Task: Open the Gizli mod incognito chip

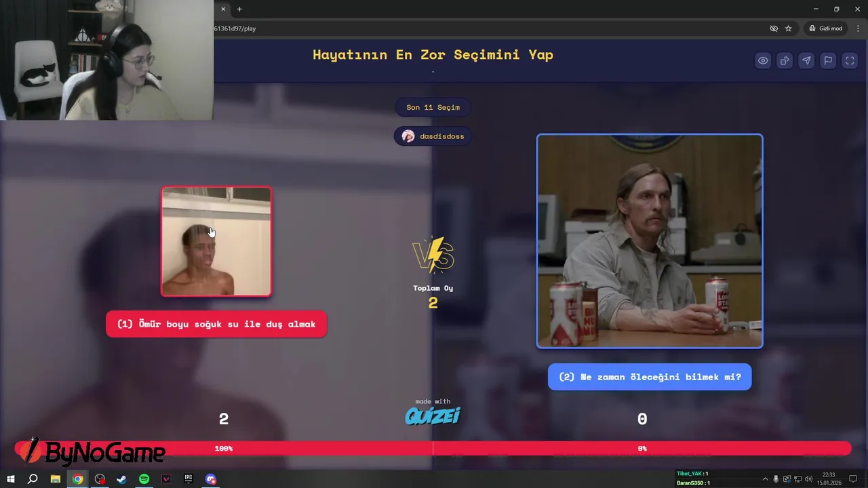Action: tap(825, 28)
